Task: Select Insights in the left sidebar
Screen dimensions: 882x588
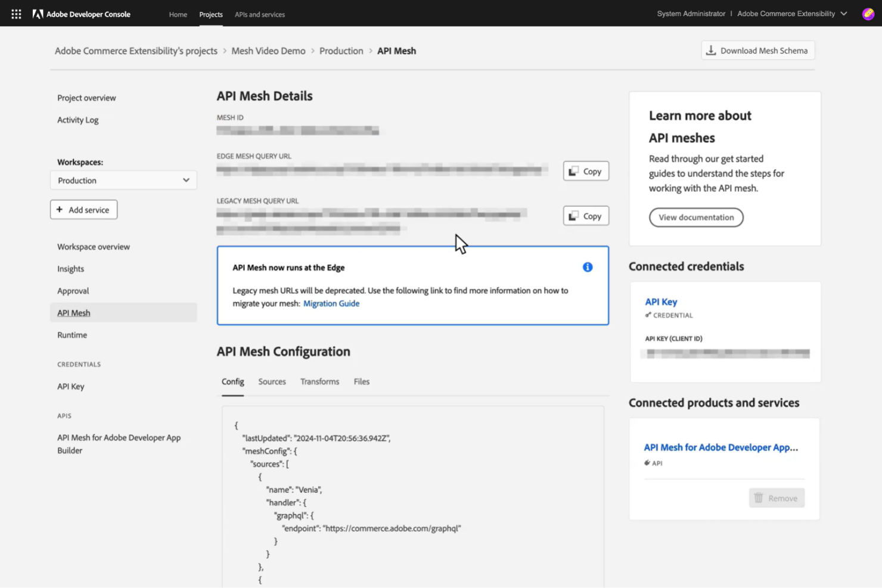Action: 70,269
